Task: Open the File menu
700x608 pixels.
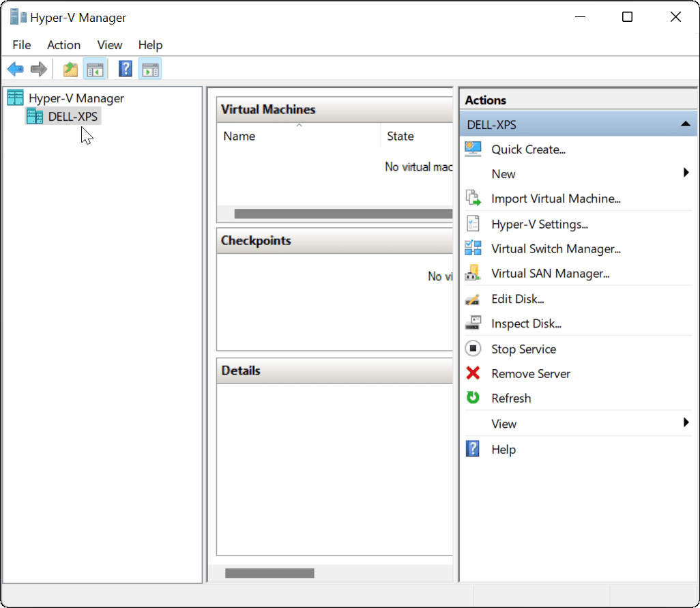Action: click(x=22, y=45)
